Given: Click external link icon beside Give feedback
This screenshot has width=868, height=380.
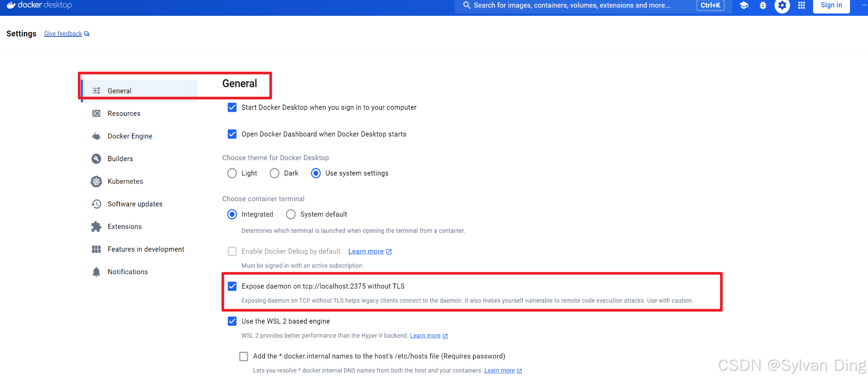Looking at the screenshot, I should pyautogui.click(x=87, y=34).
